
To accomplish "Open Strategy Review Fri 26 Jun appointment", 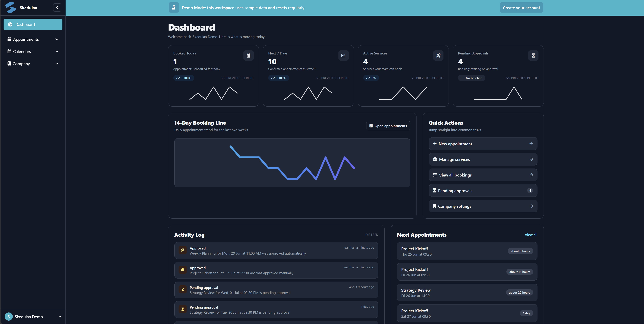I will [467, 292].
